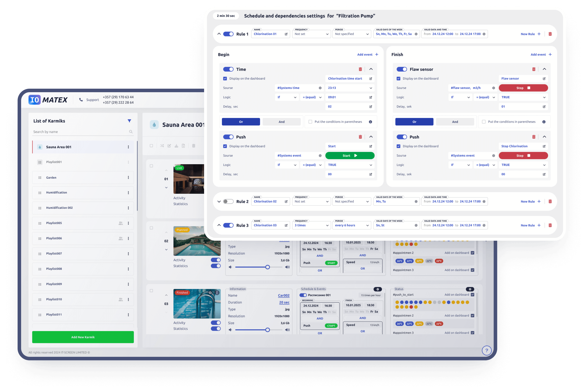Open the Planned pool thumbnail
Viewport: 587px width, 392px height.
coord(197,241)
